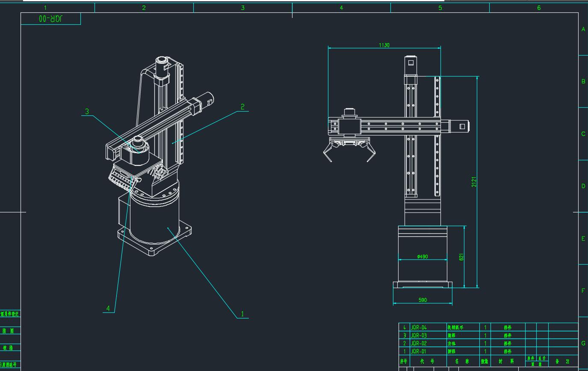Select the JQR-04 cell in parts list
Screen dimensions: 588x371
[x=419, y=327]
